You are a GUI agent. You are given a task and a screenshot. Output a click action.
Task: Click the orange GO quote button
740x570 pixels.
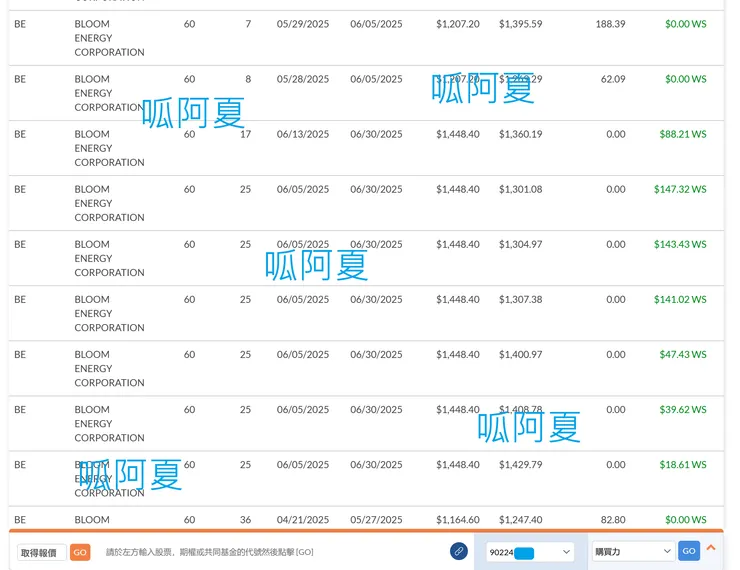[x=80, y=552]
